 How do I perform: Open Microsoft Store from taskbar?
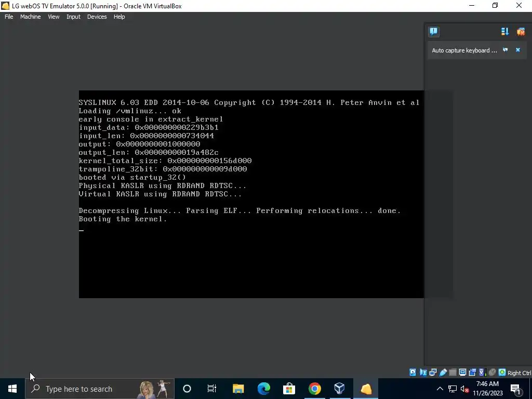[x=289, y=389]
